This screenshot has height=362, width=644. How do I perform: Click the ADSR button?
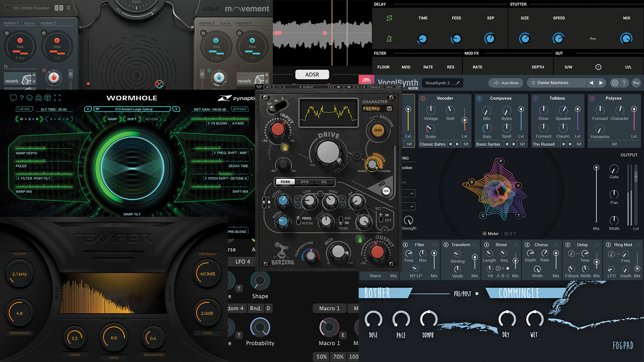tap(312, 74)
